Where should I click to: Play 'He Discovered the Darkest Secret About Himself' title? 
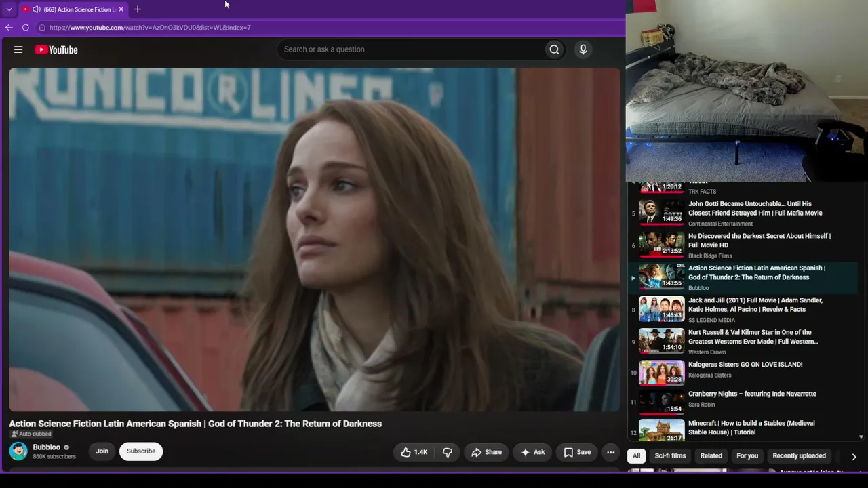pos(759,241)
